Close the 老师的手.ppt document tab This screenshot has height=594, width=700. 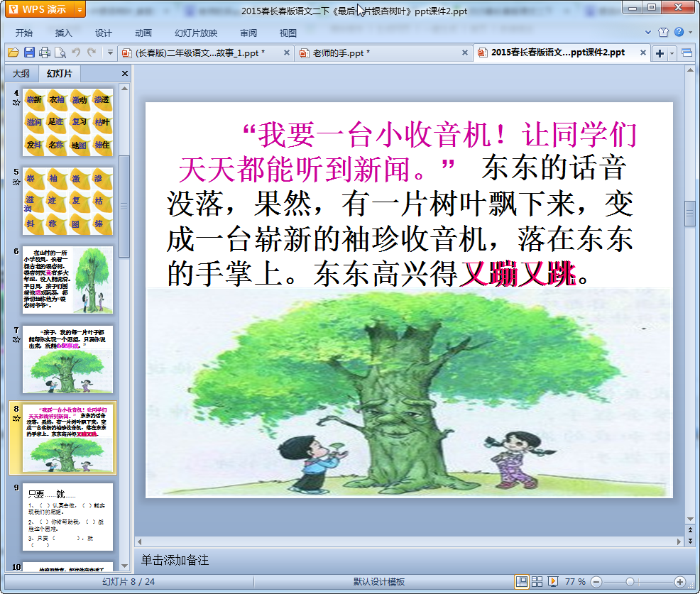(465, 53)
